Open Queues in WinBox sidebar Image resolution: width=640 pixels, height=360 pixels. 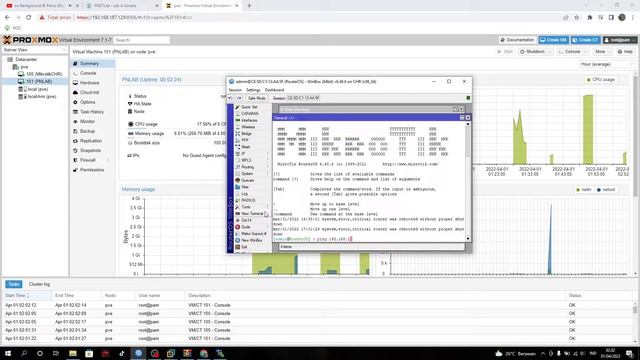245,180
